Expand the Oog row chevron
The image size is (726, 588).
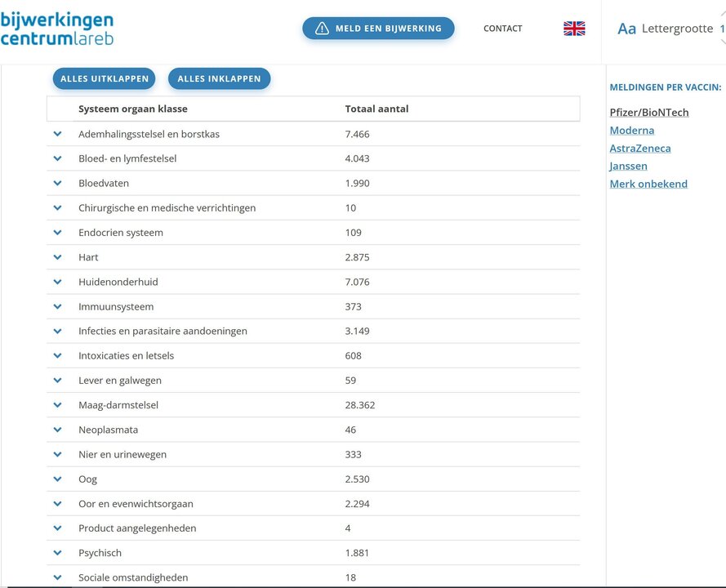(x=58, y=479)
